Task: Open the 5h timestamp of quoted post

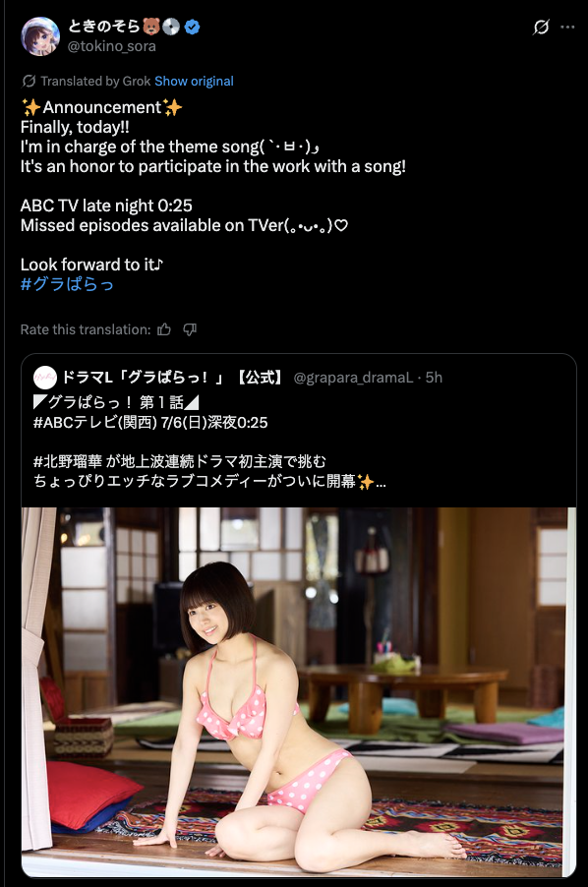Action: pos(434,378)
